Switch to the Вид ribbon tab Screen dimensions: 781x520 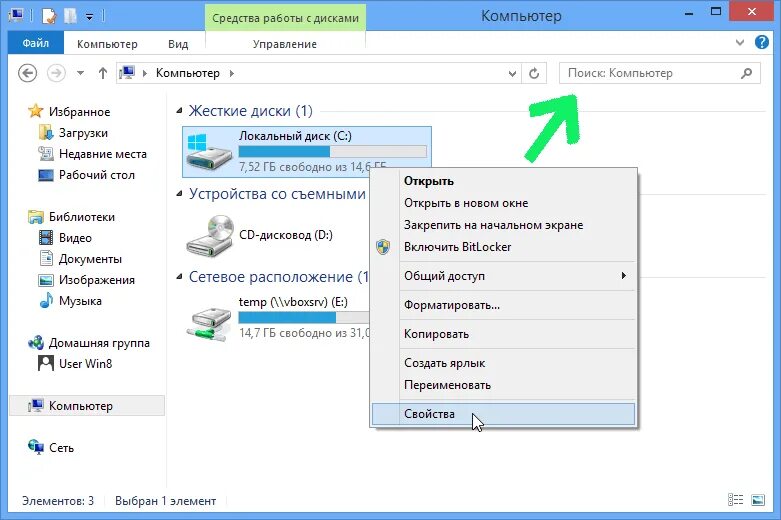[178, 44]
